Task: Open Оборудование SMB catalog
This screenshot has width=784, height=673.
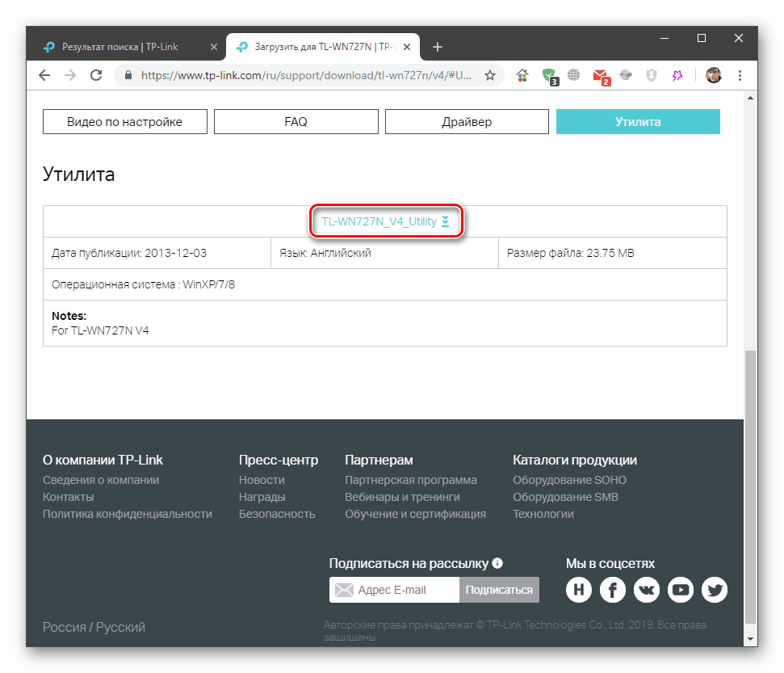Action: click(565, 498)
